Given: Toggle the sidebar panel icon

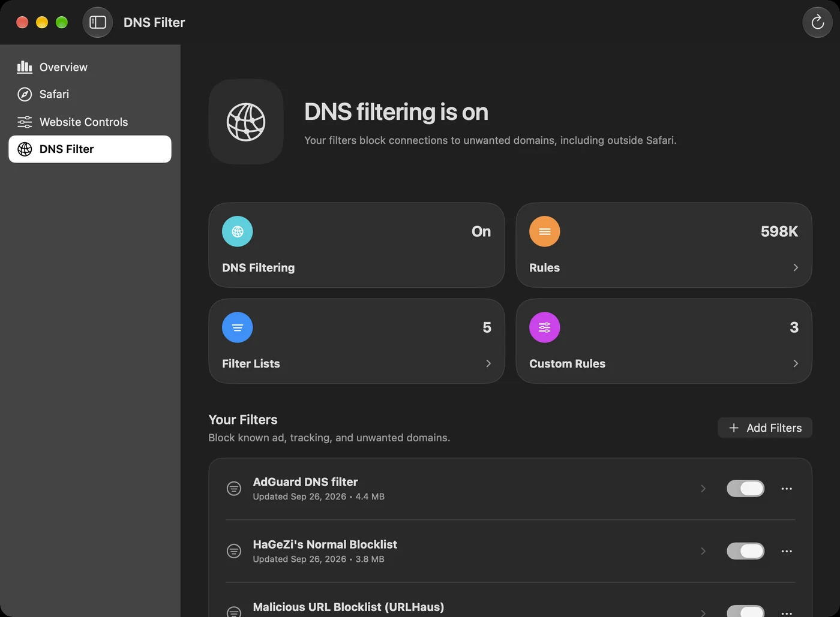Looking at the screenshot, I should point(98,22).
